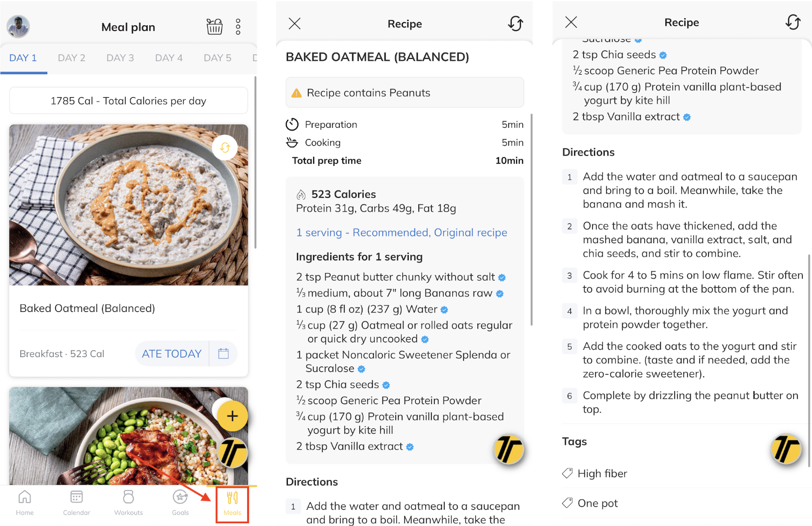The width and height of the screenshot is (812, 526).
Task: Go to Home in bottom navigation
Action: tap(25, 502)
